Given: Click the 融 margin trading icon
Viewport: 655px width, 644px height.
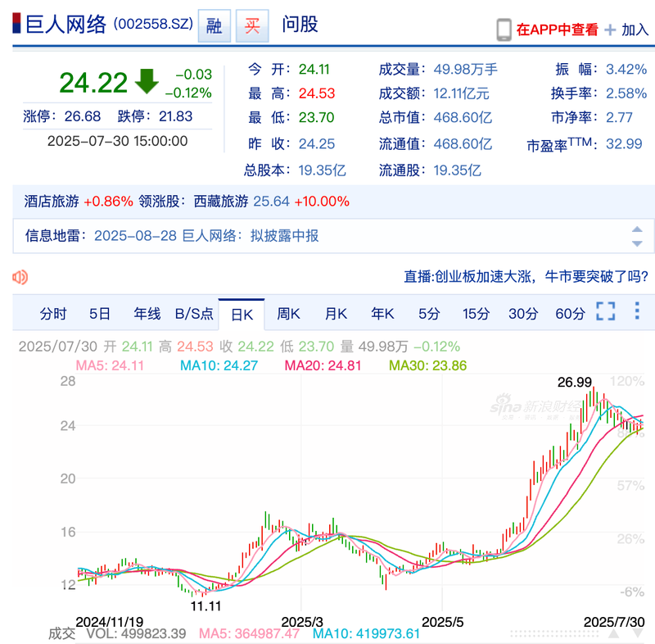Looking at the screenshot, I should click(x=214, y=26).
